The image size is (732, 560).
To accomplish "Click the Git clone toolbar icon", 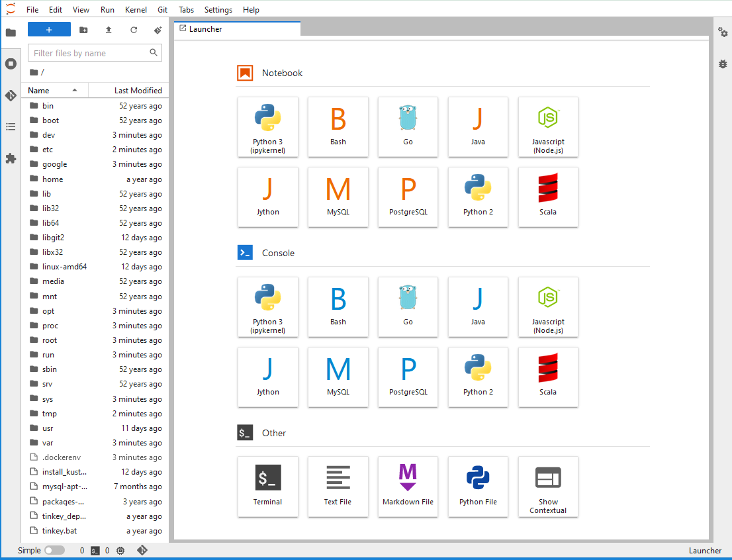I will (158, 30).
